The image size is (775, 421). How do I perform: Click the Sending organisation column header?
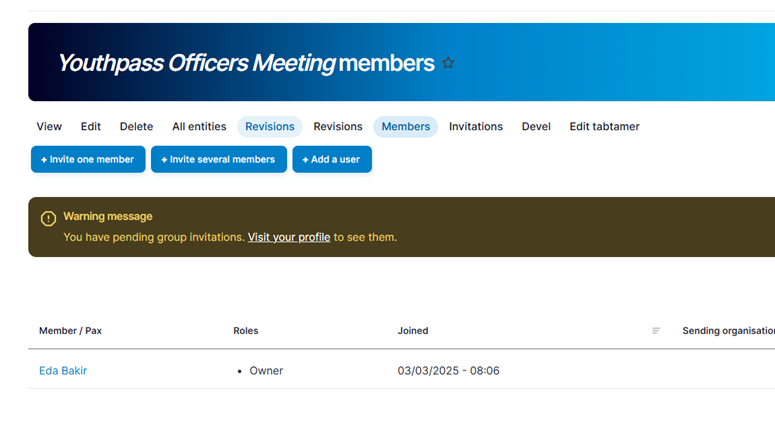coord(729,331)
